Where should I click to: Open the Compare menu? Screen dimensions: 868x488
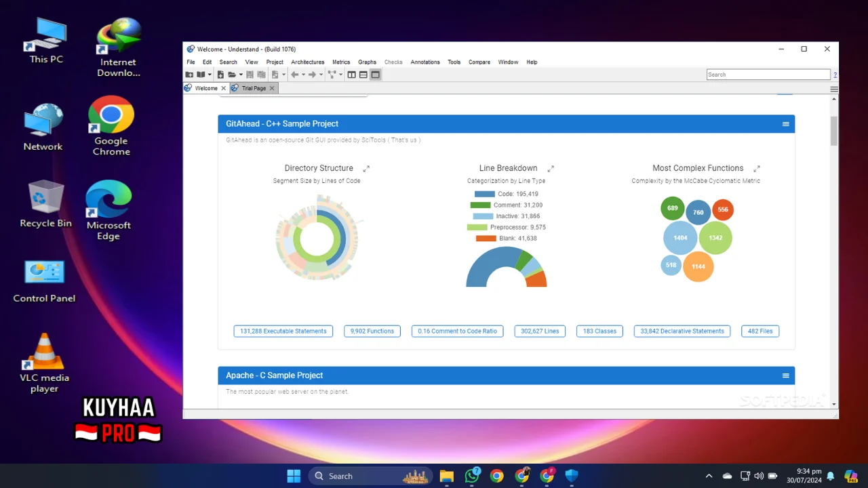(x=479, y=62)
